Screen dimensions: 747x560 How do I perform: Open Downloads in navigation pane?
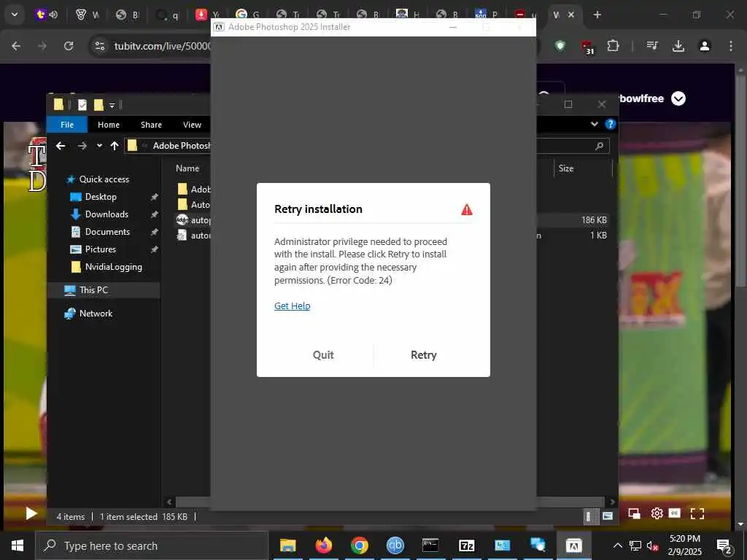[x=107, y=214]
